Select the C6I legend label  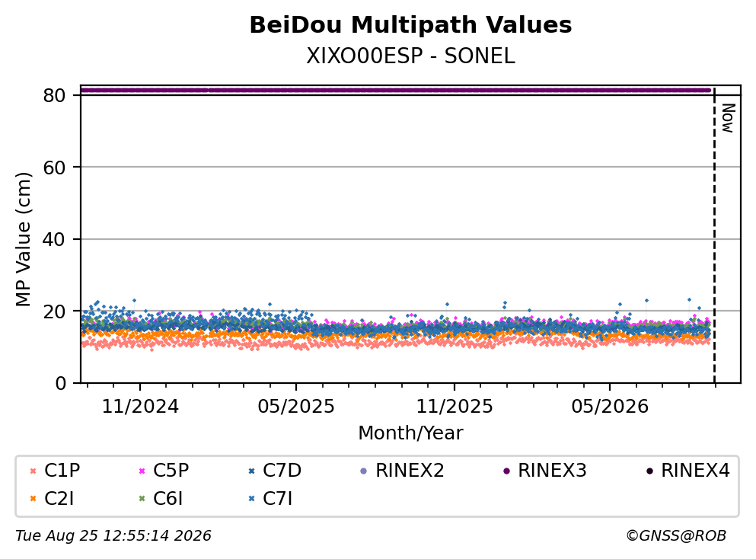[x=168, y=498]
